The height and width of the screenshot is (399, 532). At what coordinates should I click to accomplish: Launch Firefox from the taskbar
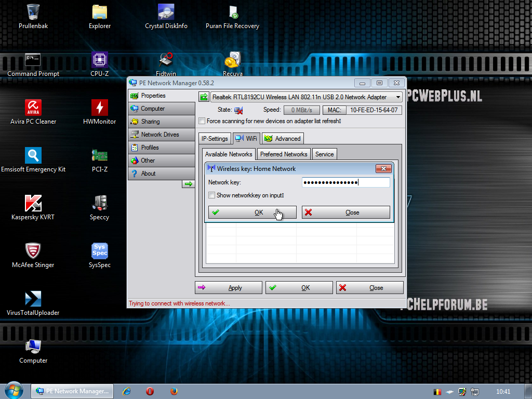pyautogui.click(x=174, y=391)
